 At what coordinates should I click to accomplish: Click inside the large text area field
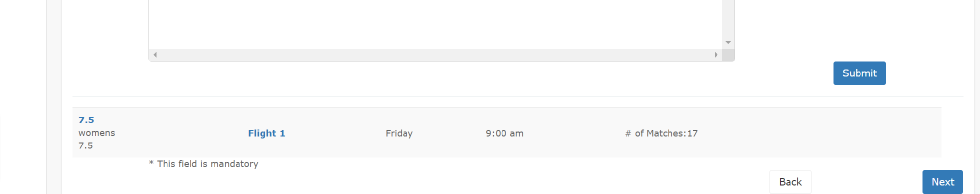[x=435, y=24]
